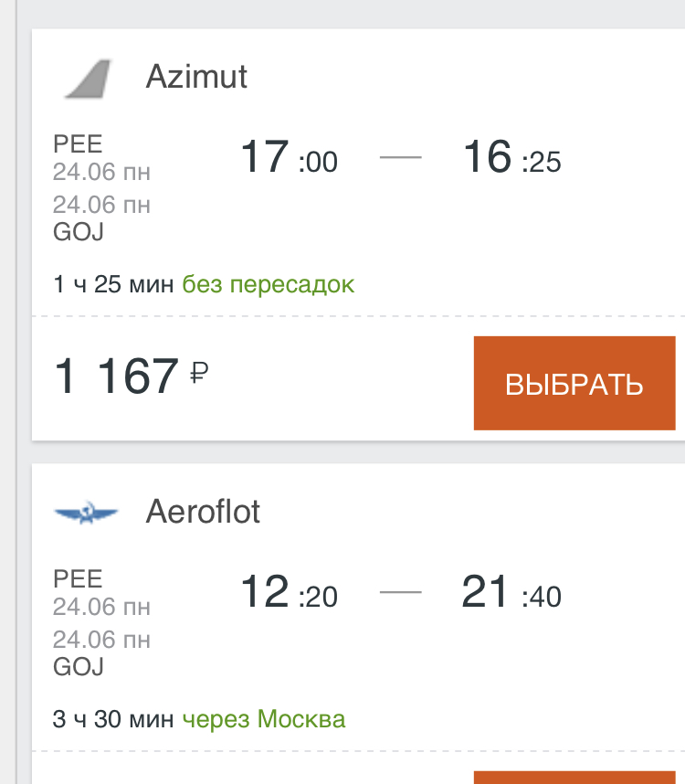Click the partially visible Aeroflot select button
The width and height of the screenshot is (685, 784).
coord(574,778)
